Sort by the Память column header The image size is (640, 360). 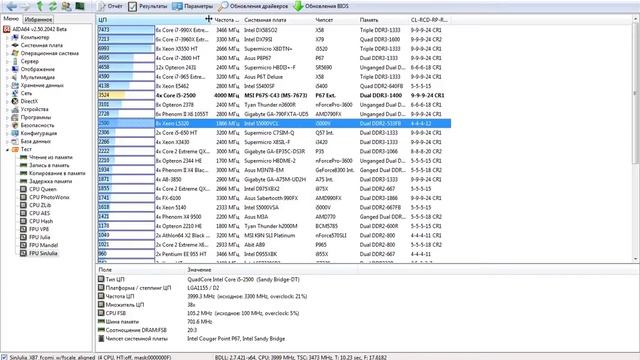coord(382,20)
